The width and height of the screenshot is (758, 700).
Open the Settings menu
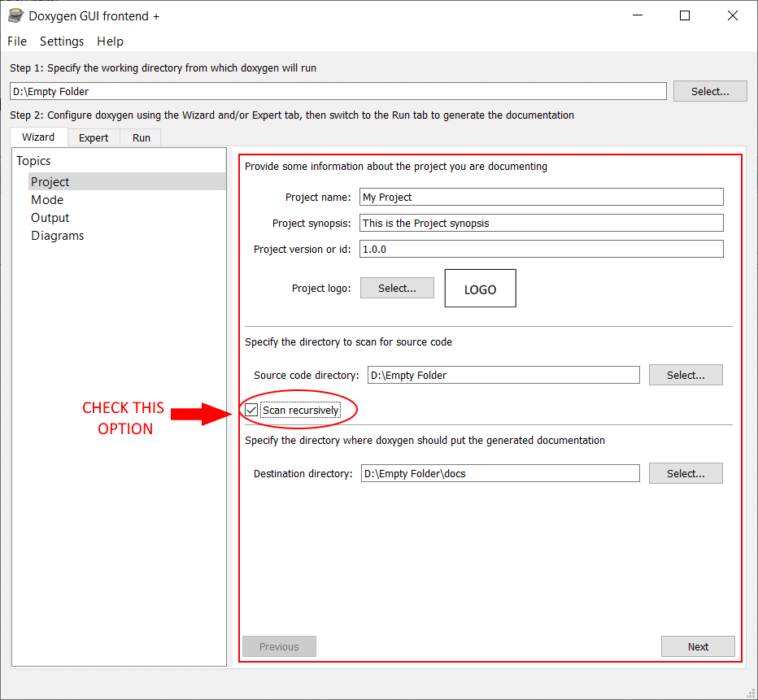coord(62,41)
